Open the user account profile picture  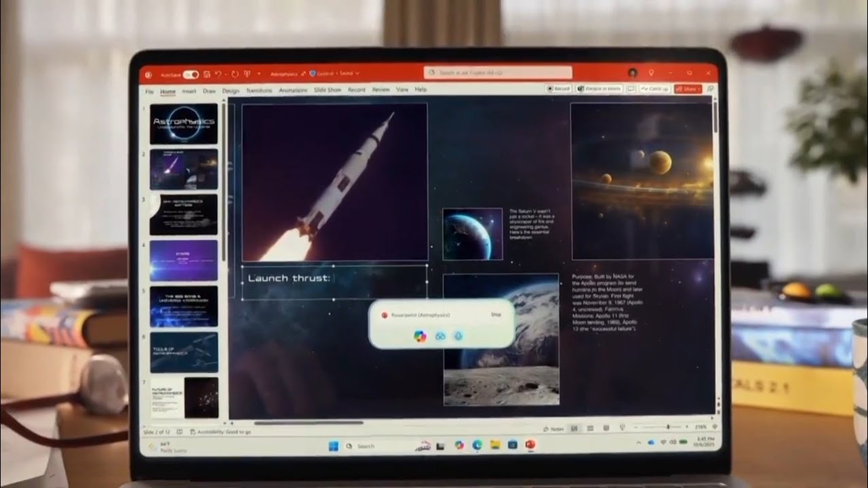tap(633, 73)
